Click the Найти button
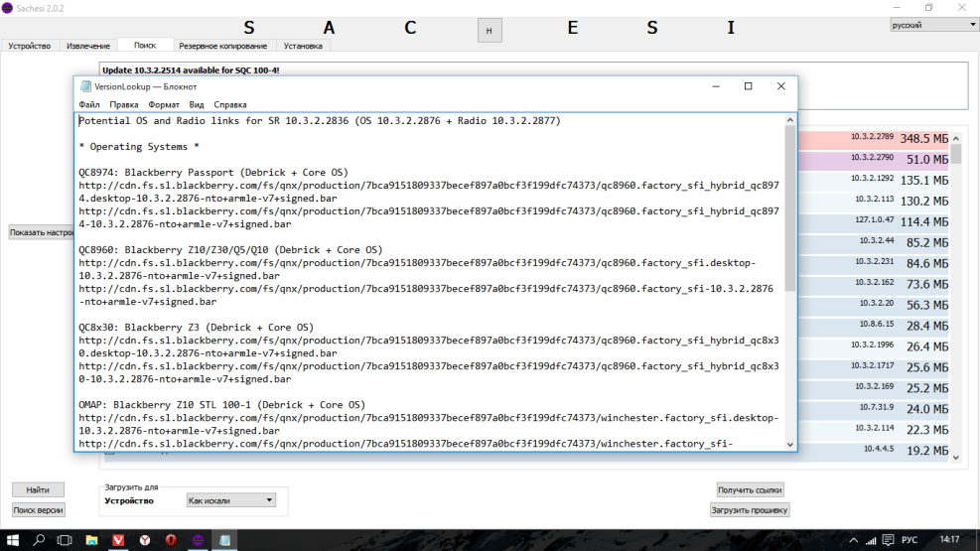Image resolution: width=980 pixels, height=551 pixels. pyautogui.click(x=38, y=489)
